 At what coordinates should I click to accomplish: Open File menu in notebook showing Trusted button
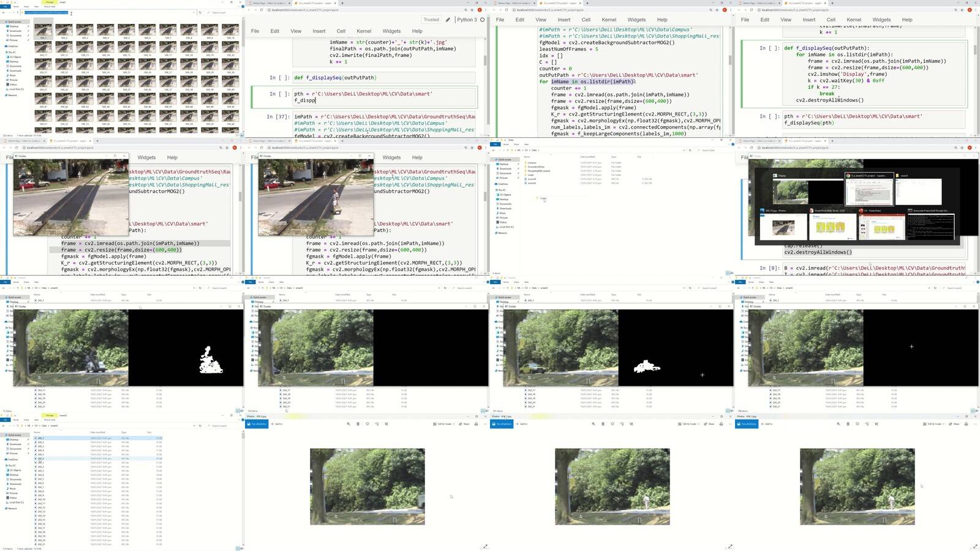coord(255,31)
